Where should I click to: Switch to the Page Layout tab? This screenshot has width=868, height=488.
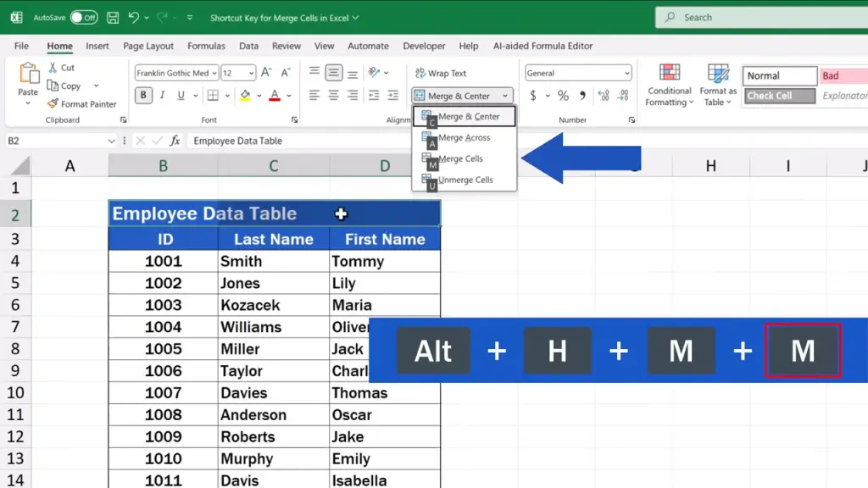pos(148,46)
